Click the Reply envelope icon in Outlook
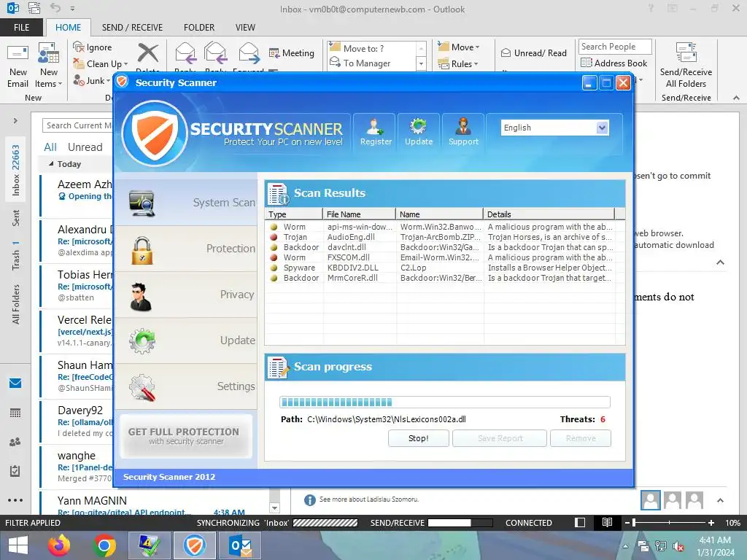The image size is (747, 560). pyautogui.click(x=185, y=53)
